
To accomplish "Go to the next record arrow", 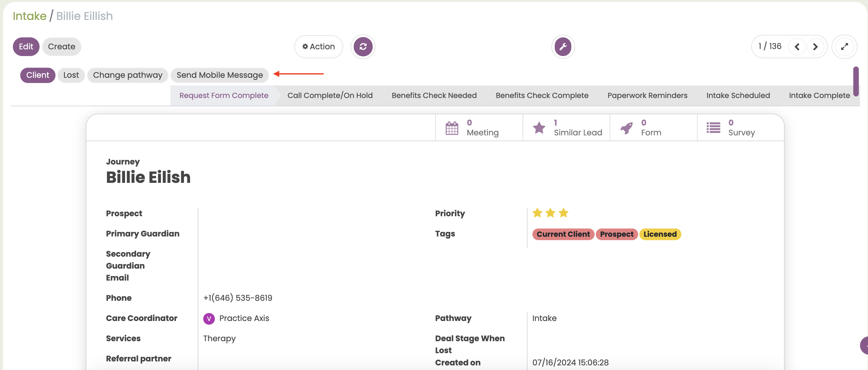I will point(815,47).
